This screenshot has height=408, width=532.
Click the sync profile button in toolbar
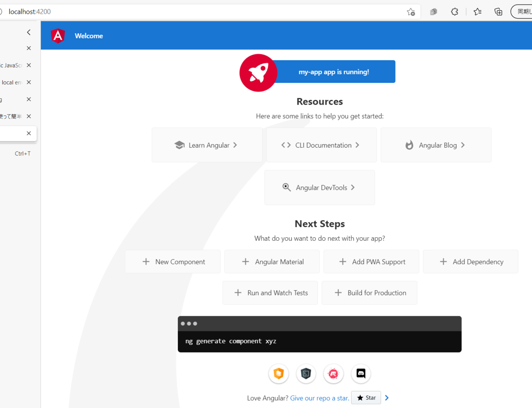coord(521,12)
